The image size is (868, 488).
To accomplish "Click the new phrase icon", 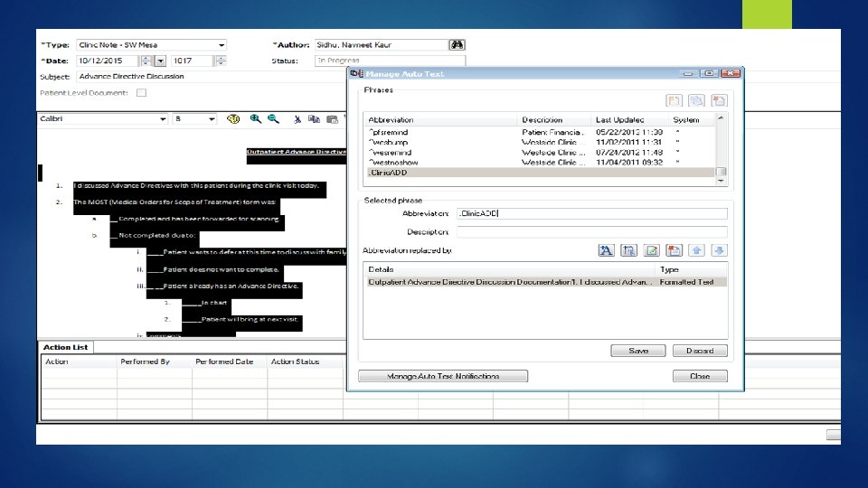I will [x=674, y=101].
